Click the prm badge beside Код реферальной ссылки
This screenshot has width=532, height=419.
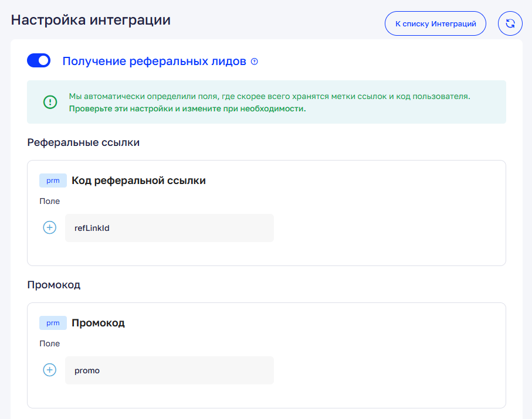click(53, 180)
